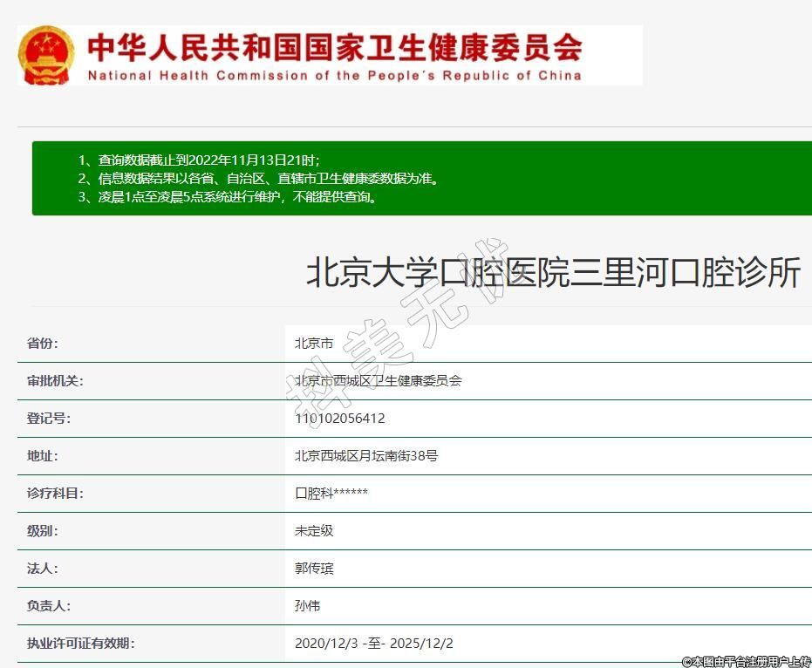This screenshot has width=812, height=668.
Task: Click the national emblem logo in the header
Action: point(46,55)
